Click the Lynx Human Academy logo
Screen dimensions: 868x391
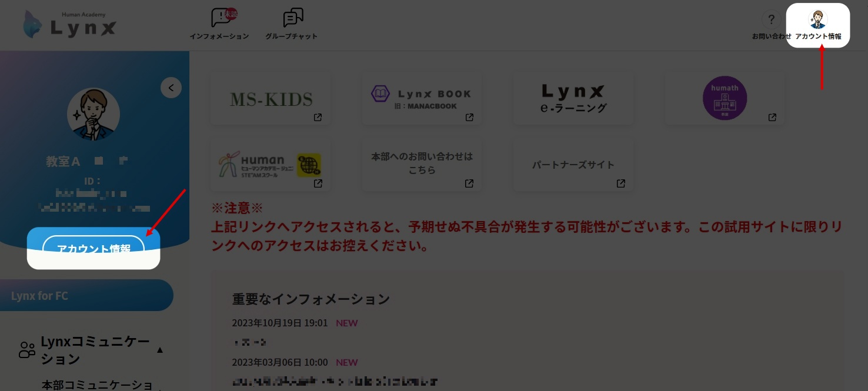click(70, 25)
